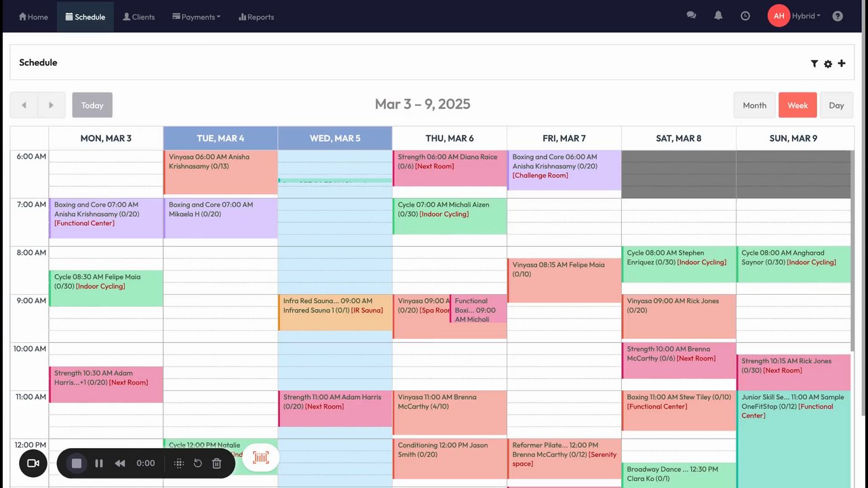This screenshot has height=488, width=868.
Task: Open the chat messages icon
Action: tap(691, 16)
